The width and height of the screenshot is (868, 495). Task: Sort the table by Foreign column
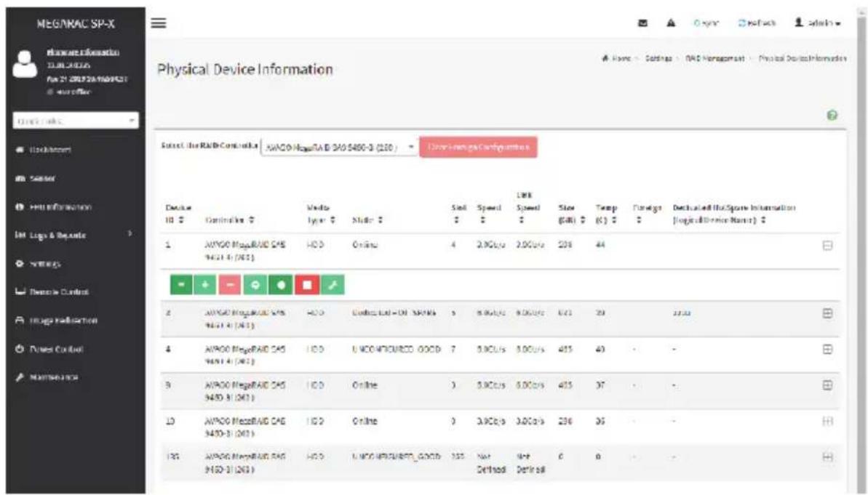637,220
